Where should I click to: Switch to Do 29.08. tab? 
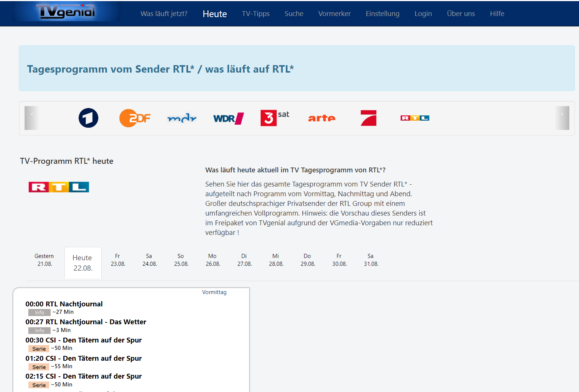click(308, 260)
